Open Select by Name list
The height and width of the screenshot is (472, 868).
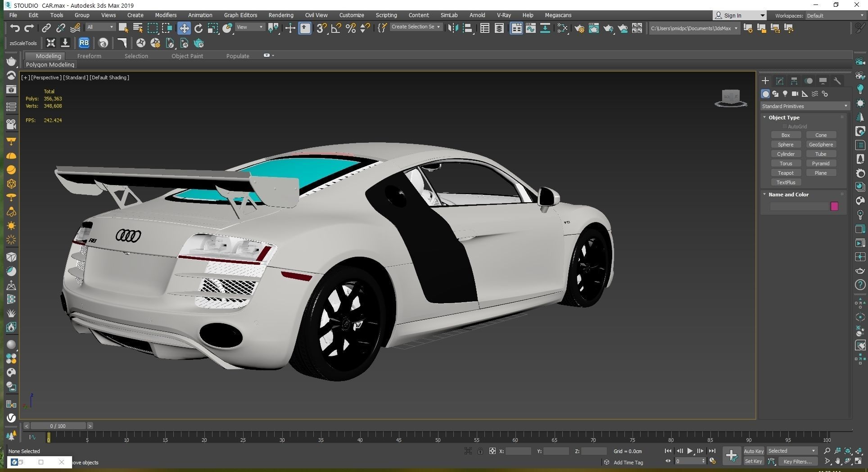coord(138,28)
